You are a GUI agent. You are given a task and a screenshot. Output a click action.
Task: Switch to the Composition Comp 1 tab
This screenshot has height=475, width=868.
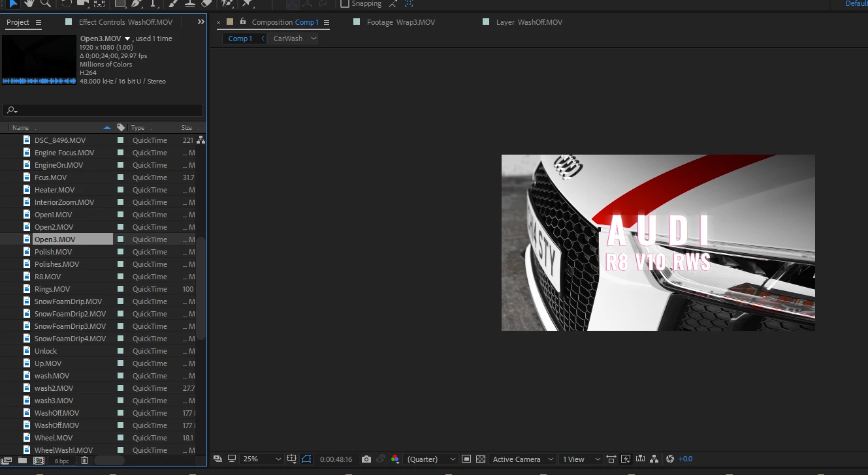click(285, 22)
